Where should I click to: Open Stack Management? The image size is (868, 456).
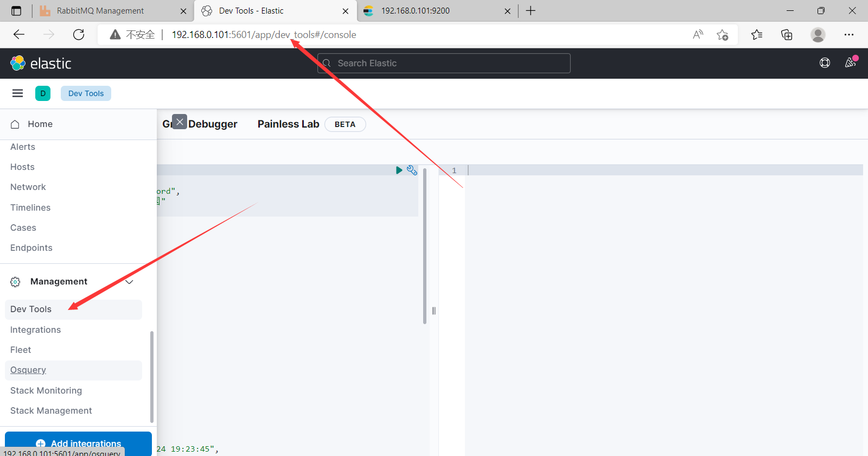tap(51, 411)
